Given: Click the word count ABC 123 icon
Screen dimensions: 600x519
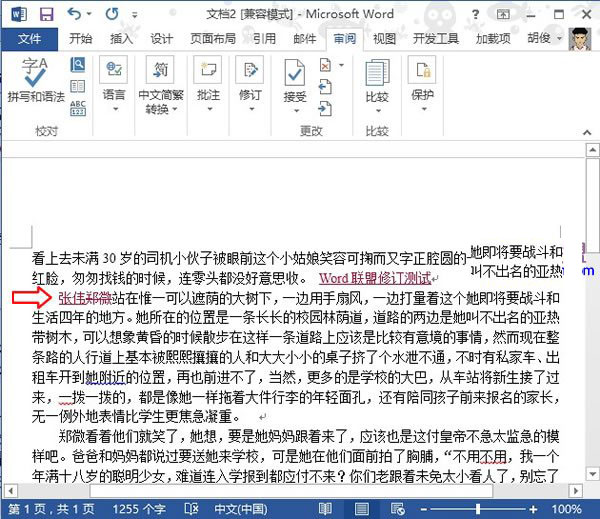Looking at the screenshot, I should [78, 107].
